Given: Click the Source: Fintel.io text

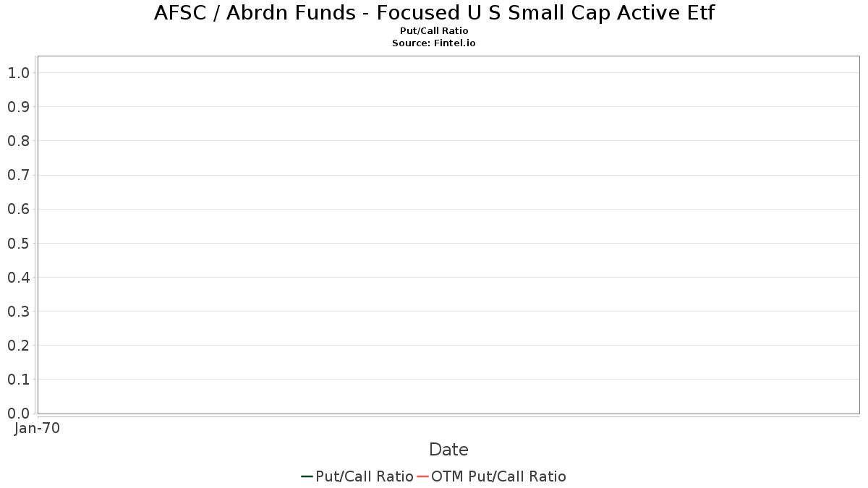Looking at the screenshot, I should pyautogui.click(x=434, y=43).
